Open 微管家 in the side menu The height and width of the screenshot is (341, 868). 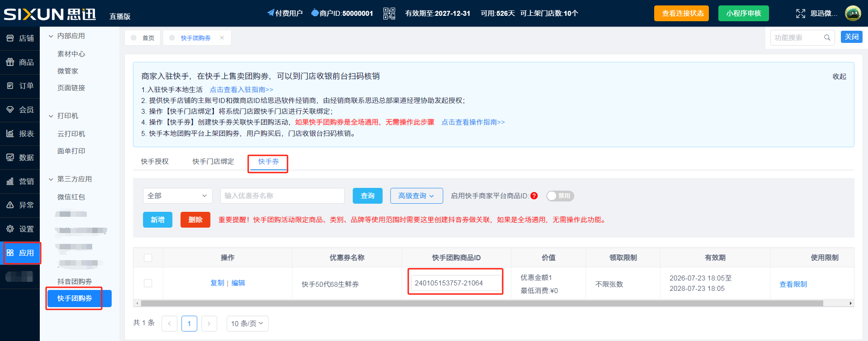pos(68,71)
